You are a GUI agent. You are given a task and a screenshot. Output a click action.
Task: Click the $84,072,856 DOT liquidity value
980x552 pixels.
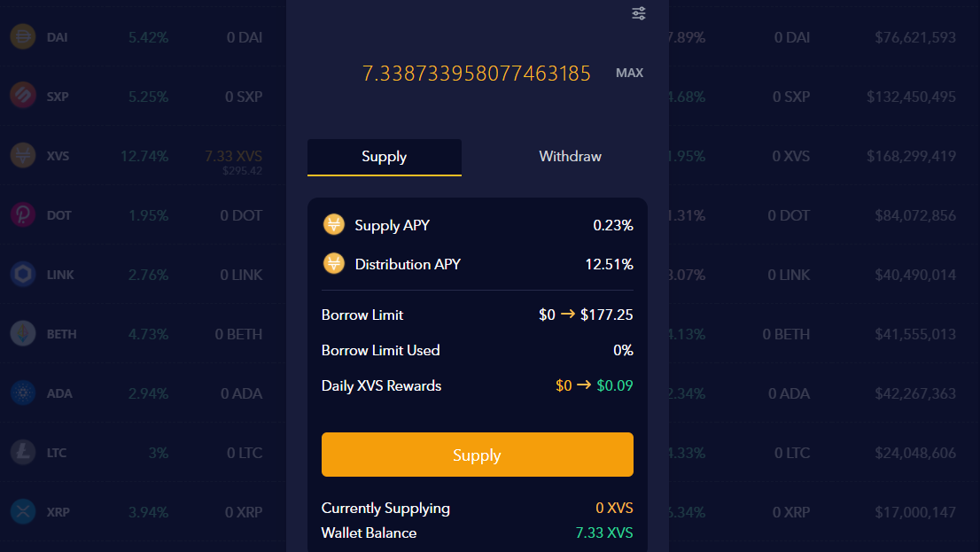pos(915,215)
